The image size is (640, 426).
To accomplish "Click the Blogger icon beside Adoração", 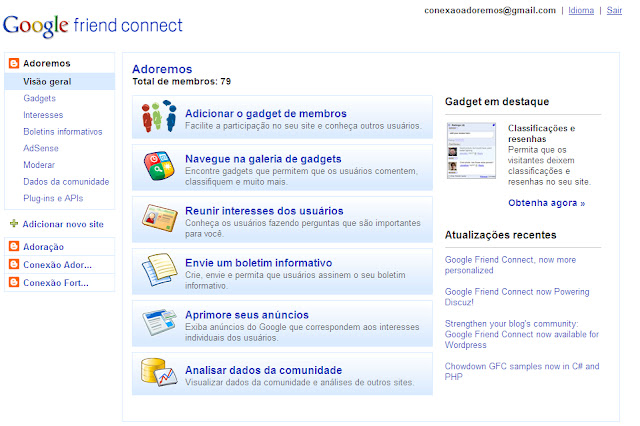I will tap(14, 246).
